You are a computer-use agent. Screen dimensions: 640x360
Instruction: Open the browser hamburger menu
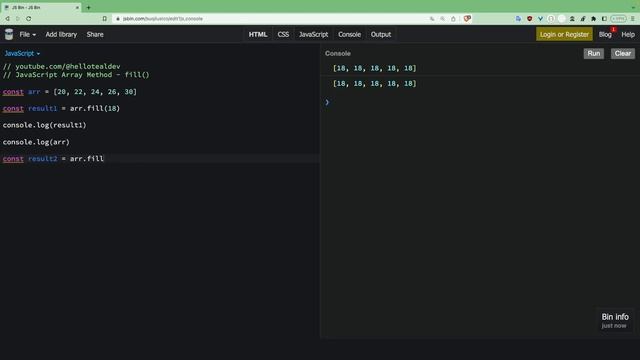coord(633,19)
